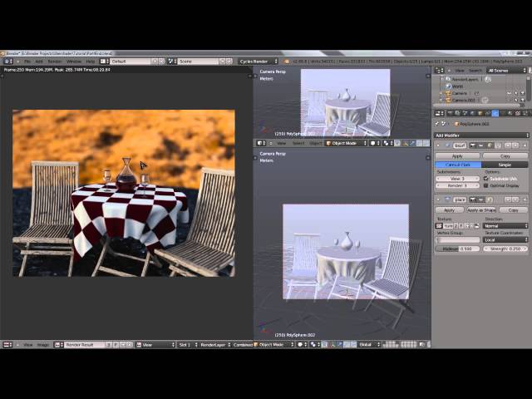Select Catmull-Clark subdivision type
The height and width of the screenshot is (399, 532).
coord(458,165)
